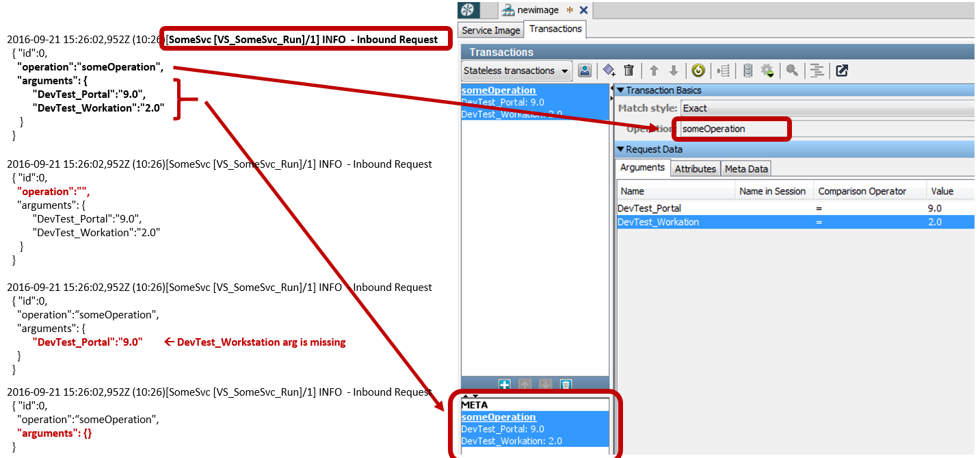The height and width of the screenshot is (458, 980).
Task: Click the add transaction diamond-plus icon
Action: tap(609, 71)
